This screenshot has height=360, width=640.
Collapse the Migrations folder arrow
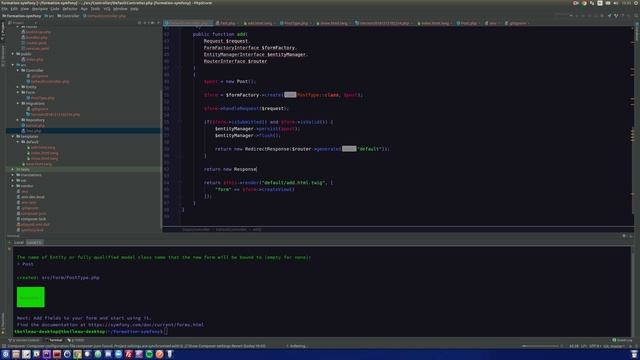[x=18, y=104]
